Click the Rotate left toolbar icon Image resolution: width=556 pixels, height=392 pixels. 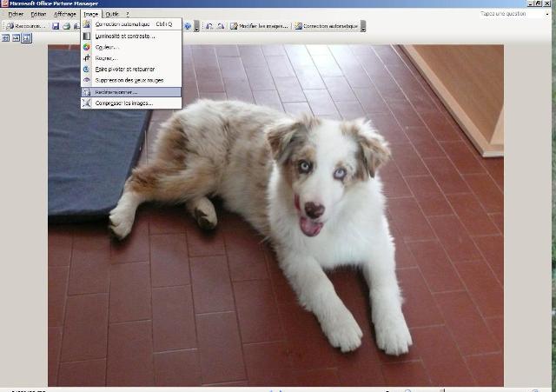(x=209, y=26)
